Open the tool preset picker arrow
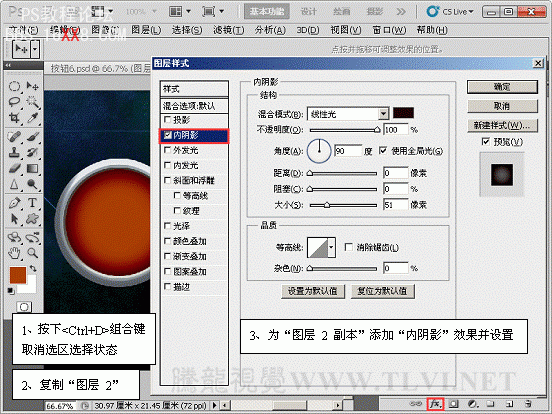Viewport: 552px width, 414px height. coord(35,49)
